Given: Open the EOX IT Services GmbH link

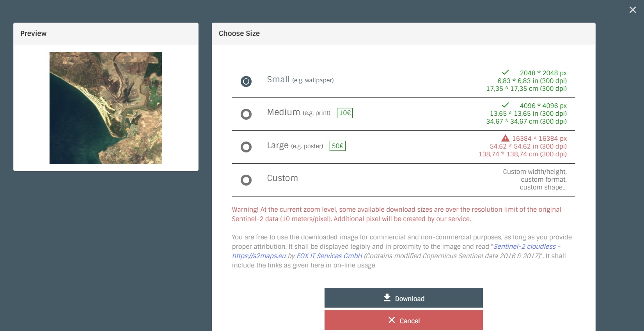Looking at the screenshot, I should click(329, 256).
